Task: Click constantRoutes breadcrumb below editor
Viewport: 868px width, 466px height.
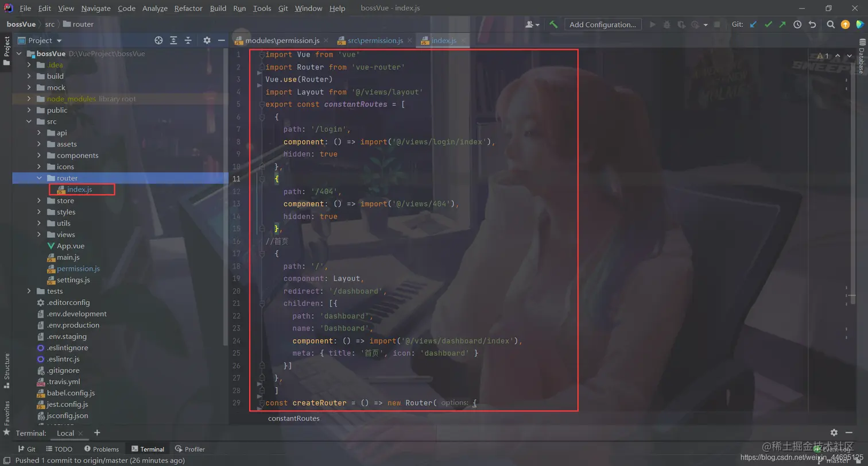Action: [x=293, y=418]
